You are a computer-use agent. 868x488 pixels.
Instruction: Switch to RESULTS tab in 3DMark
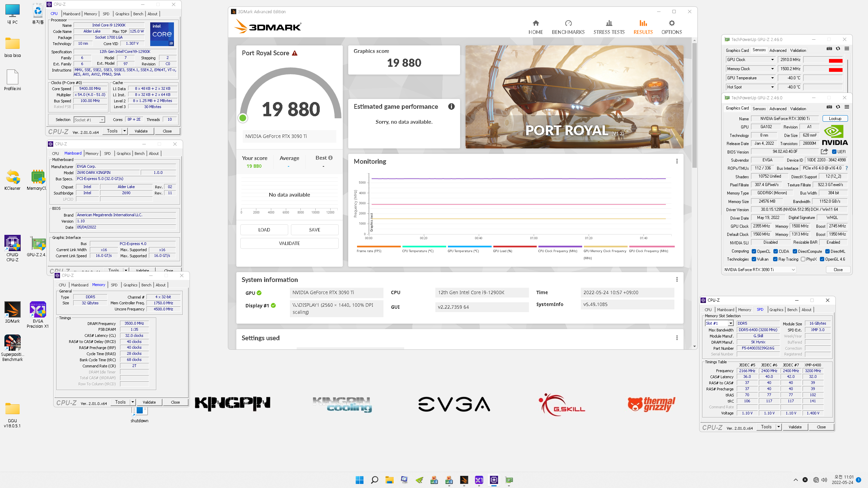point(643,27)
